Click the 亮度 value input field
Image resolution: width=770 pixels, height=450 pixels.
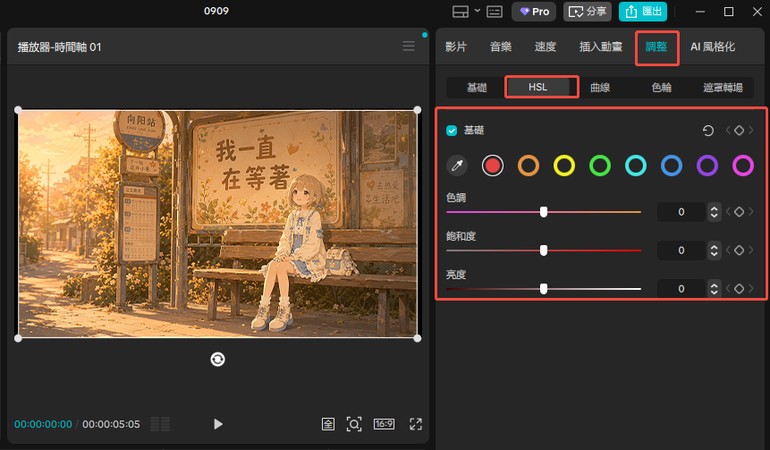[681, 288]
